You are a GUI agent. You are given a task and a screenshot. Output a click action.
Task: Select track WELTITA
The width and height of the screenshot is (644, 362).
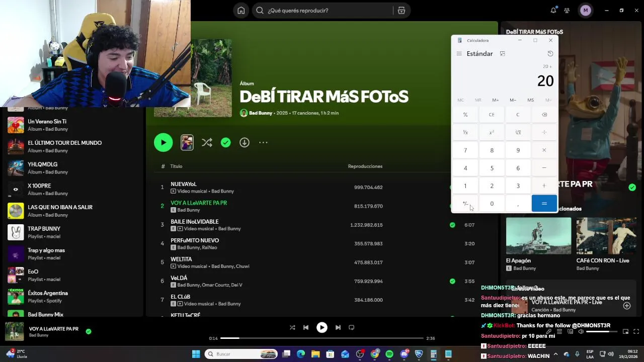coord(181,259)
